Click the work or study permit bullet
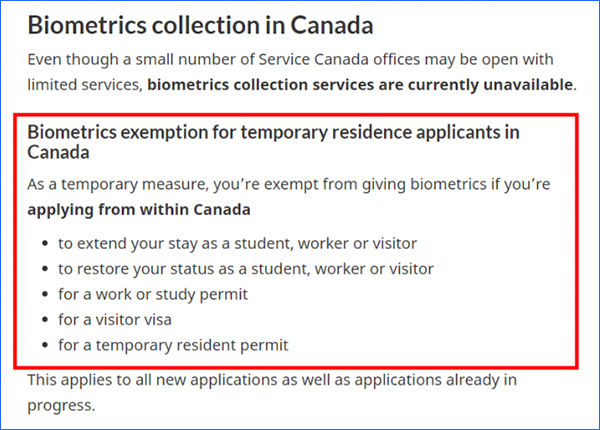Screen dimensions: 600x430 click(153, 294)
